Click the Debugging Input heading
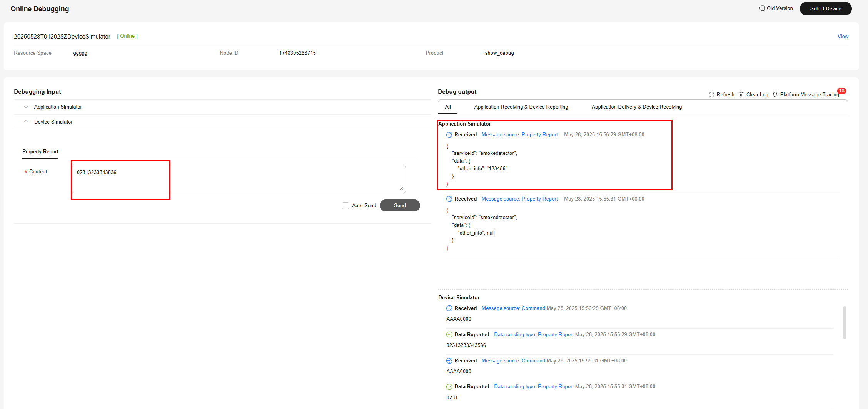The width and height of the screenshot is (868, 409). click(x=37, y=92)
